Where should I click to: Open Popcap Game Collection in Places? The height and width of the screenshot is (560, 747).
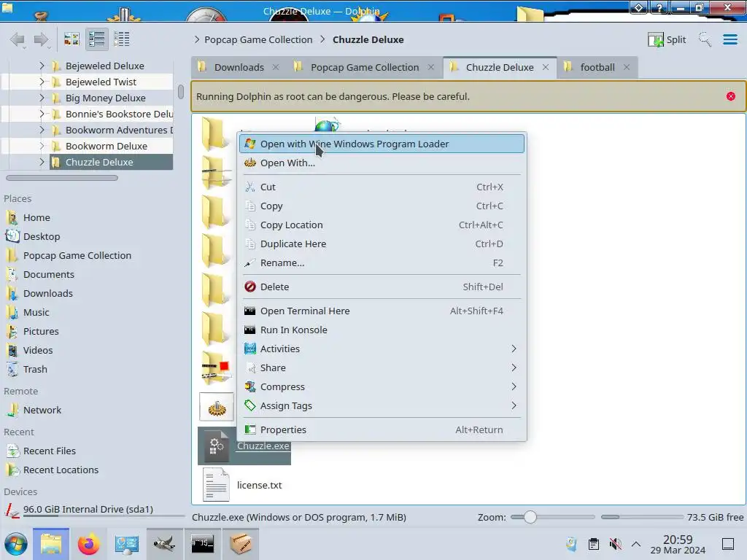[77, 256]
